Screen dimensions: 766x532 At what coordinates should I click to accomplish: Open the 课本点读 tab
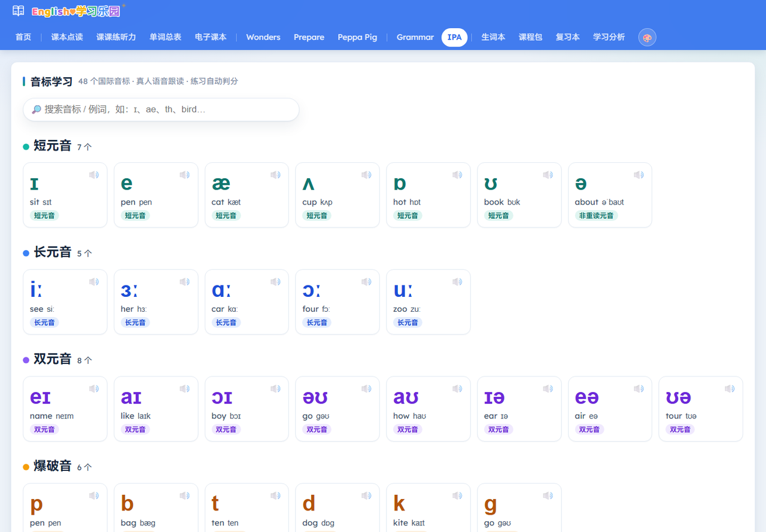click(x=67, y=37)
